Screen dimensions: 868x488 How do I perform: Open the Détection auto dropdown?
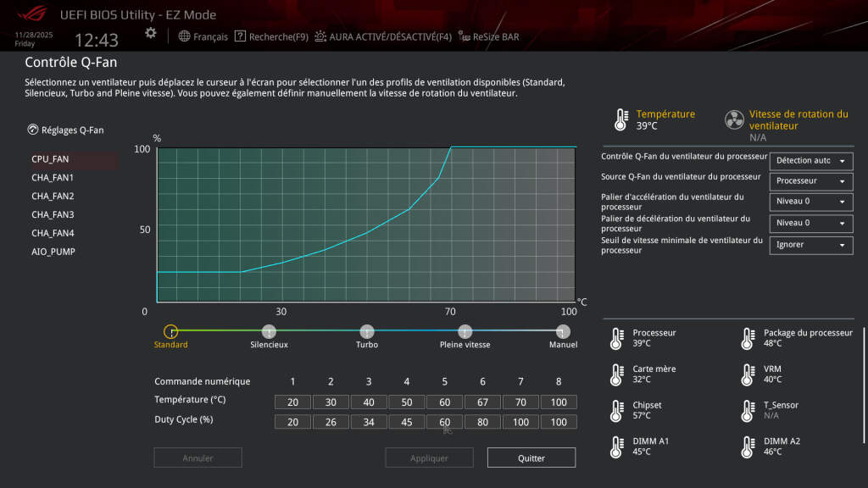pyautogui.click(x=810, y=161)
